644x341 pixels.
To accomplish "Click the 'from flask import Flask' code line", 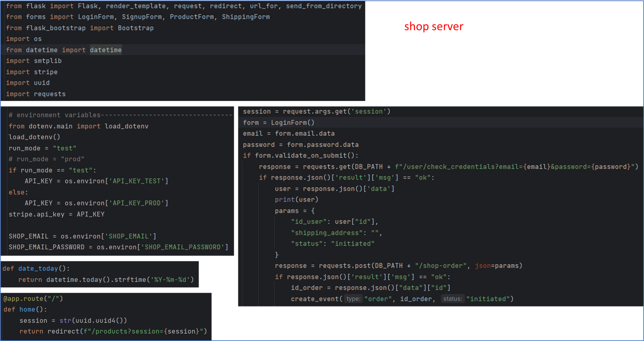I will tap(184, 6).
